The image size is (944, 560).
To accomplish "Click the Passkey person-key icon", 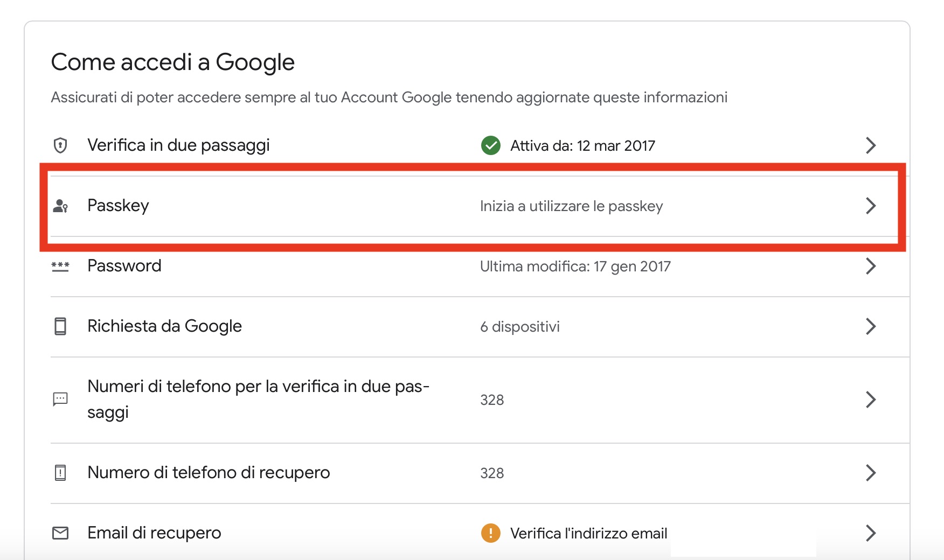I will click(x=60, y=206).
